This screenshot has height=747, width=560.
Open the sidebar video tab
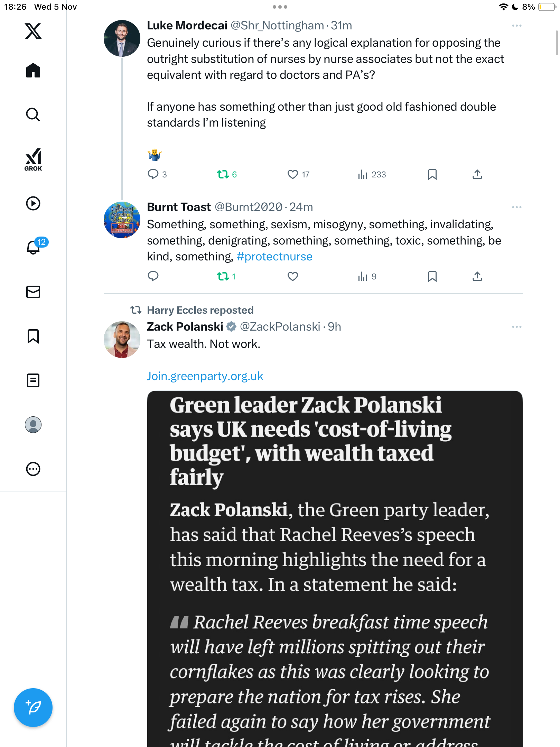[x=33, y=203]
